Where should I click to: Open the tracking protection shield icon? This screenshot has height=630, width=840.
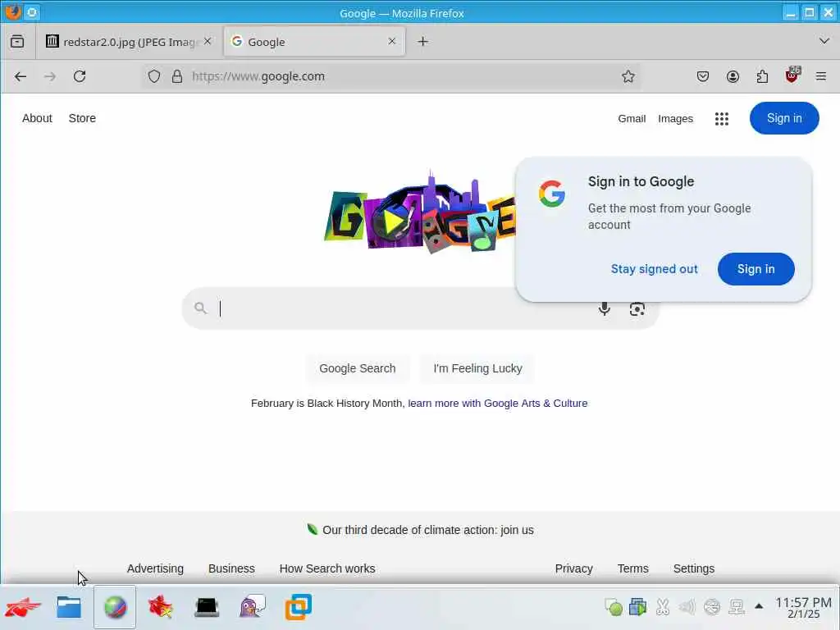(154, 76)
